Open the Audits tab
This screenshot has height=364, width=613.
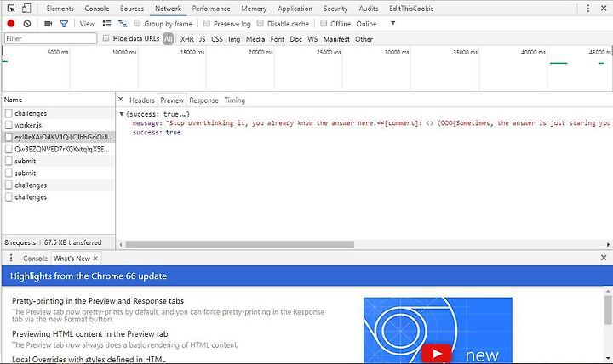(x=369, y=9)
